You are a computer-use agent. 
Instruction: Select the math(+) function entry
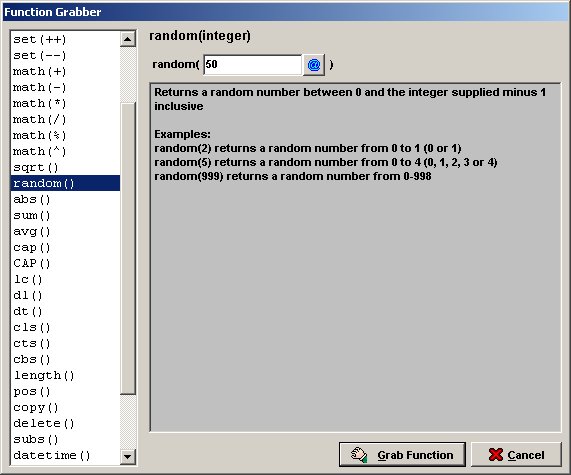[66, 71]
